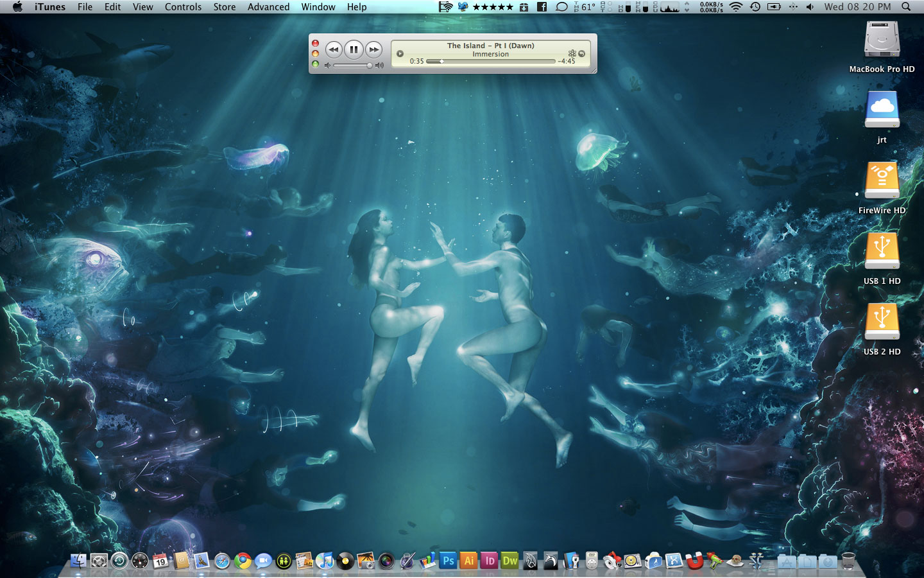Open the Documents folder stack in Dock
The image size is (924, 578).
click(807, 561)
